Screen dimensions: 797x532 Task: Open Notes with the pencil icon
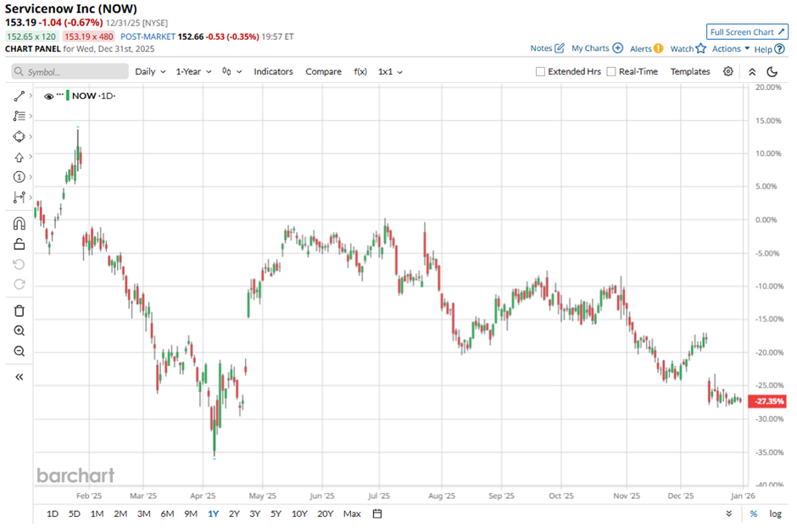559,48
